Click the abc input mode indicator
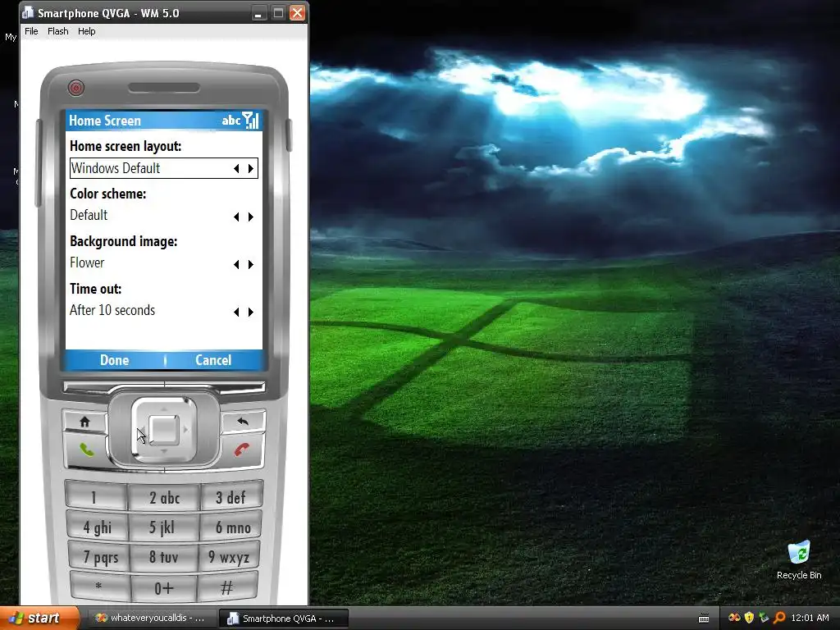 point(231,121)
